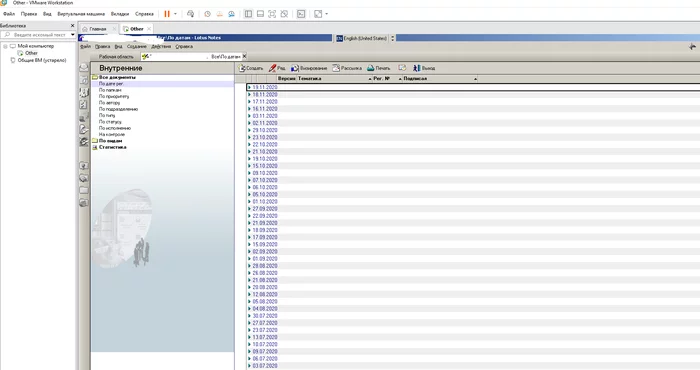Sort by the Подписал column header

tap(440, 79)
